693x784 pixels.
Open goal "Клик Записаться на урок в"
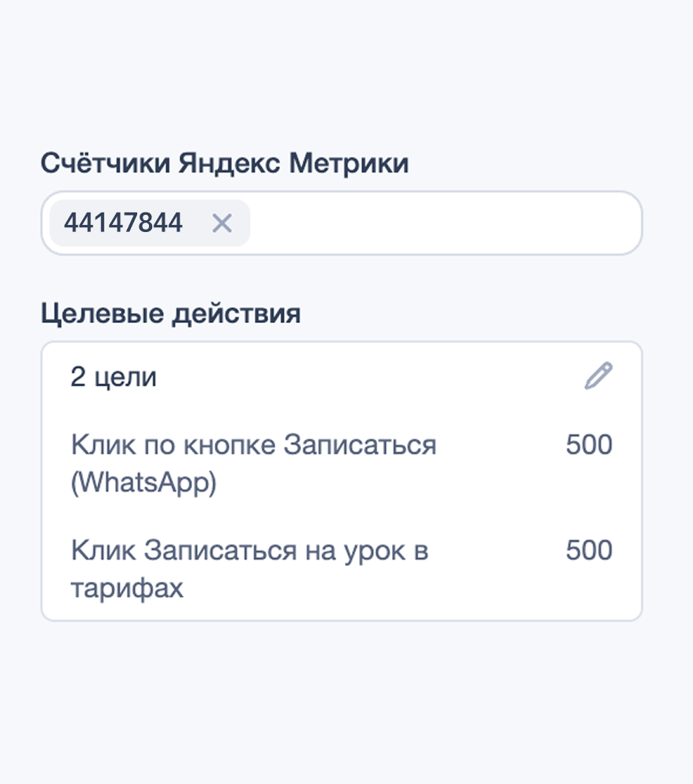(x=249, y=550)
